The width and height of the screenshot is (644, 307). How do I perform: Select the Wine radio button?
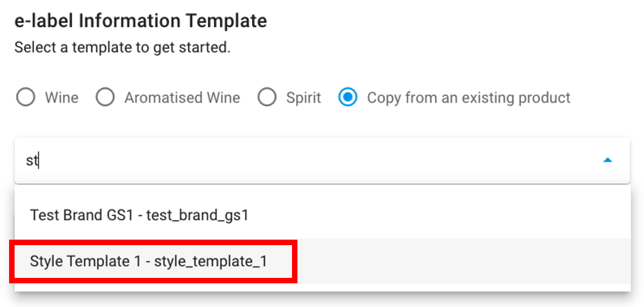click(x=25, y=98)
